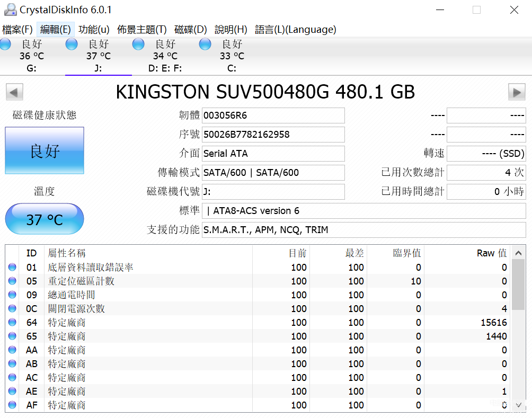Click the Raw 值 column header
The height and width of the screenshot is (418, 532).
coord(468,253)
